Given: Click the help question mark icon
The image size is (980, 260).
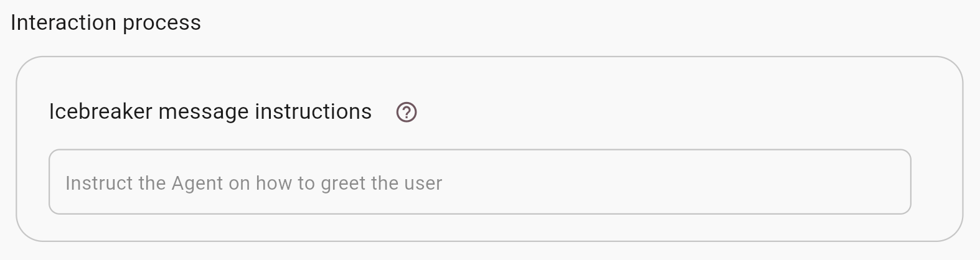Looking at the screenshot, I should pos(407,113).
